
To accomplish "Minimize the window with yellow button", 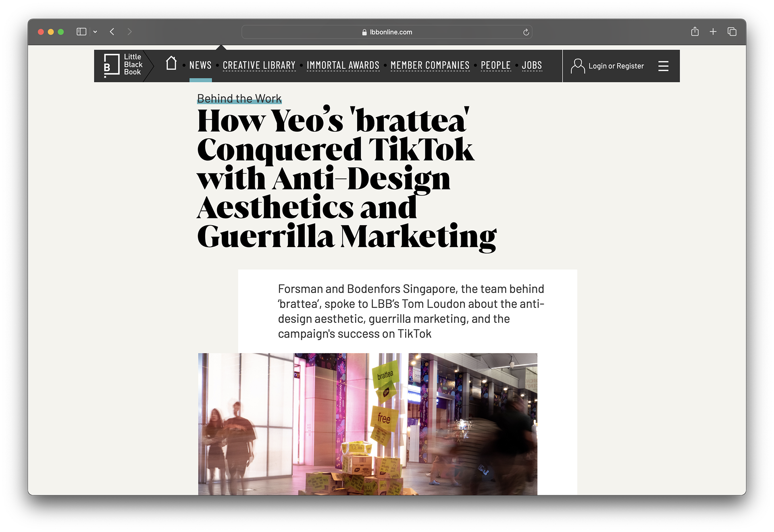I will [x=51, y=32].
